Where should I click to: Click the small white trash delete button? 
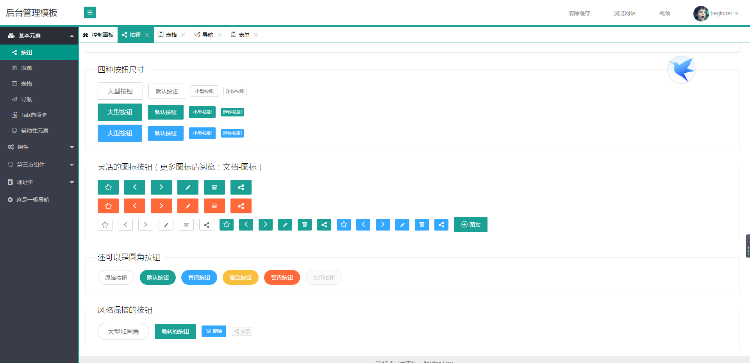(186, 224)
